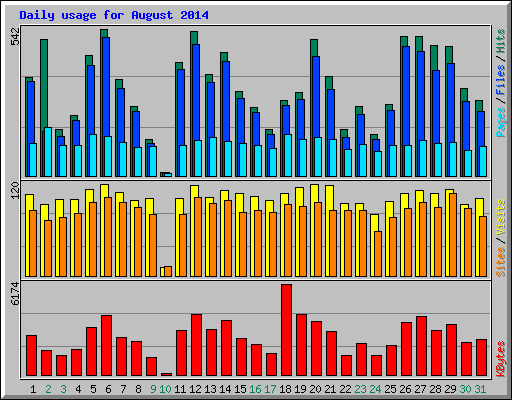Screen dimensions: 512x400
Task: Click day label '9' on x-axis
Action: point(153,389)
